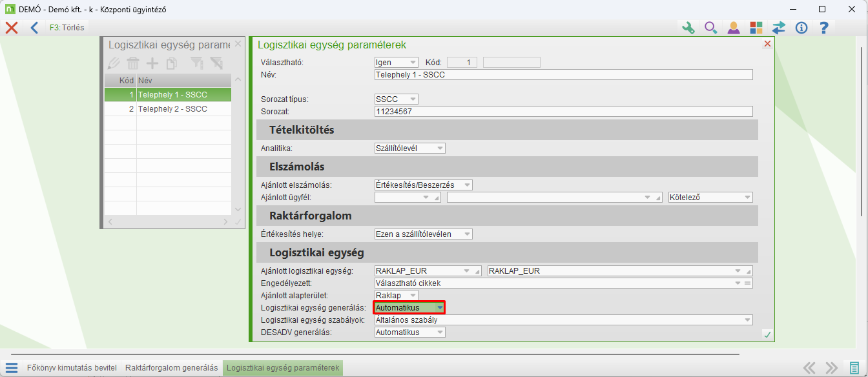Select the Telephely 1 - SSCC row

[x=168, y=95]
